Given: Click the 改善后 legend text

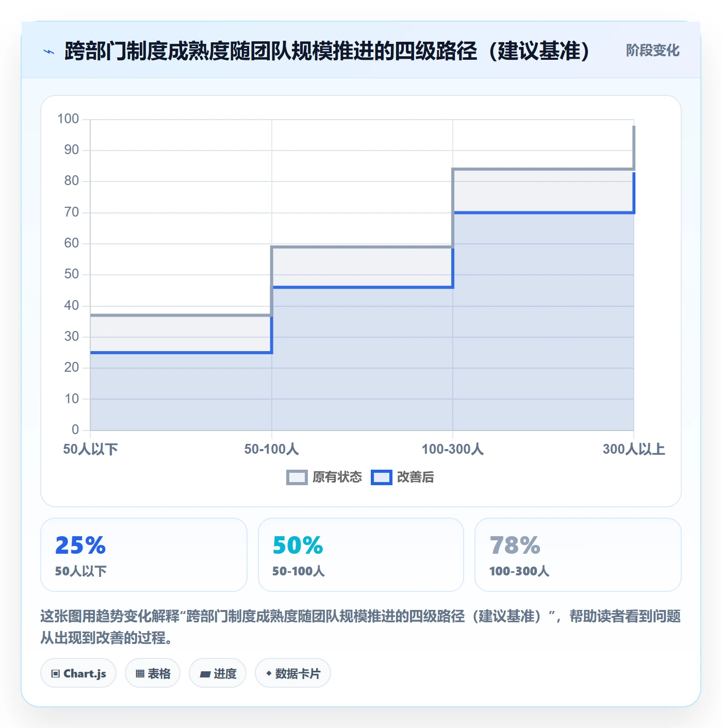Looking at the screenshot, I should (x=416, y=477).
